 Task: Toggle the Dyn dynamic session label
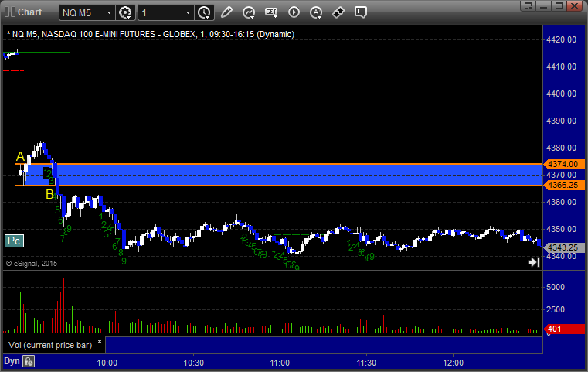12,361
